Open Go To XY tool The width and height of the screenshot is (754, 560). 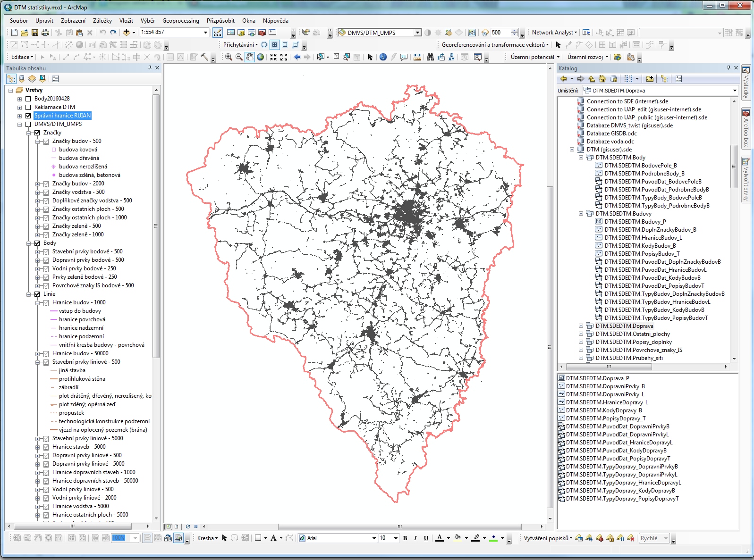[x=451, y=57]
